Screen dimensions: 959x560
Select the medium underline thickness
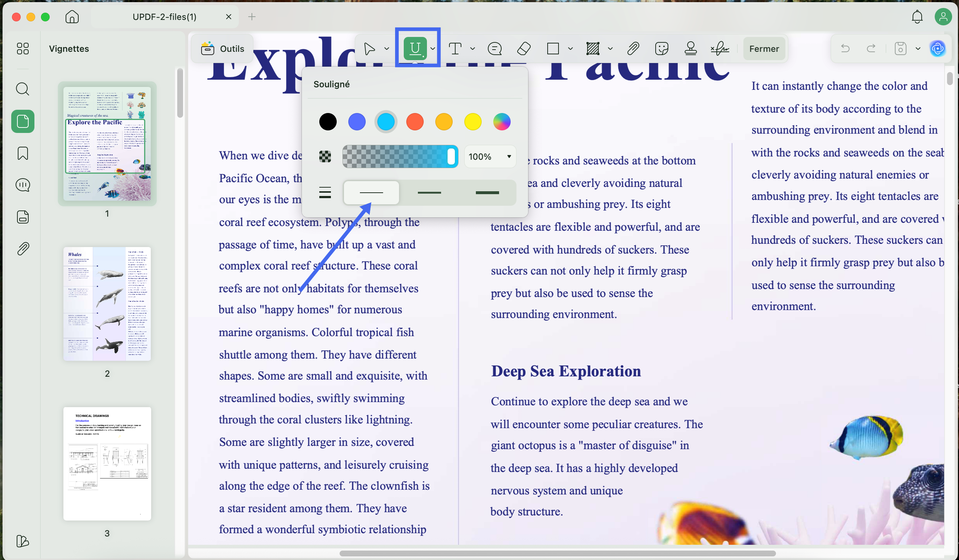(x=429, y=192)
